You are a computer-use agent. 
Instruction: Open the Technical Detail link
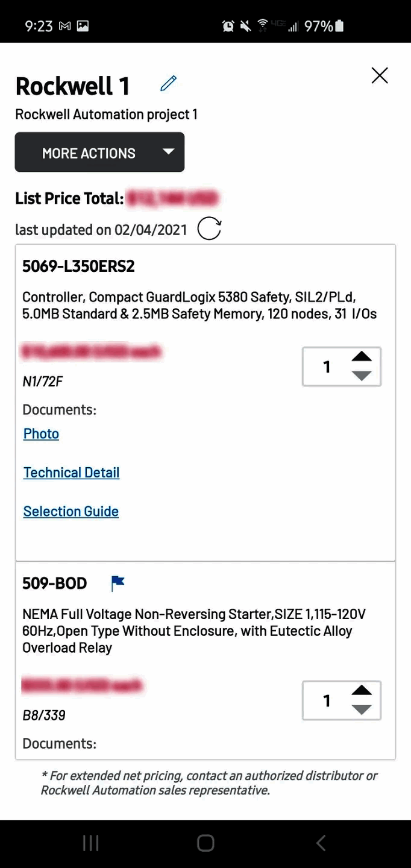(x=71, y=473)
